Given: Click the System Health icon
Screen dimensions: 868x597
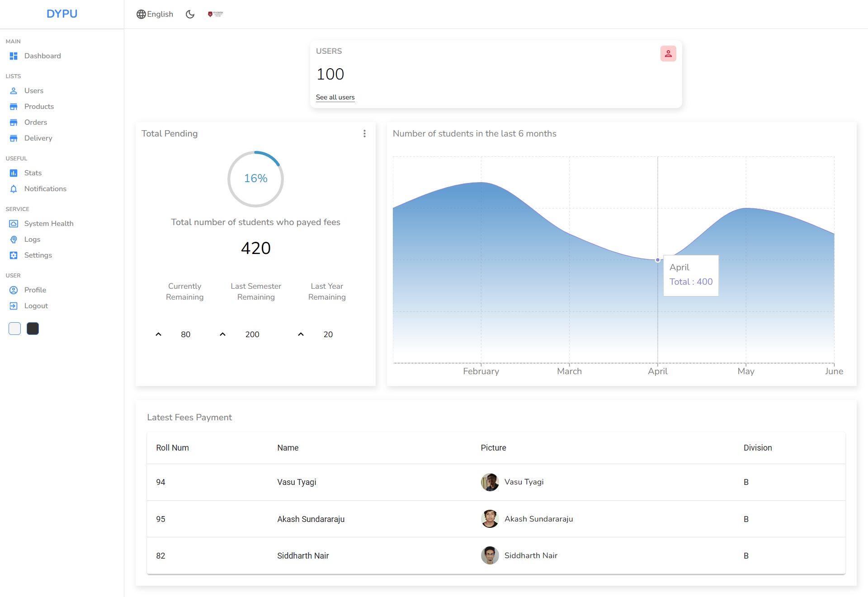Looking at the screenshot, I should 14,224.
